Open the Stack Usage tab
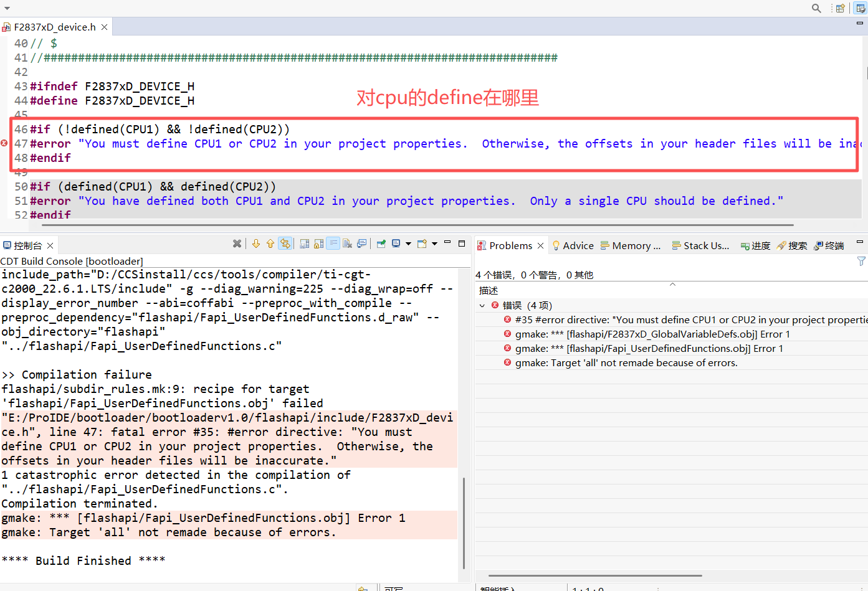The width and height of the screenshot is (868, 591). (x=700, y=246)
